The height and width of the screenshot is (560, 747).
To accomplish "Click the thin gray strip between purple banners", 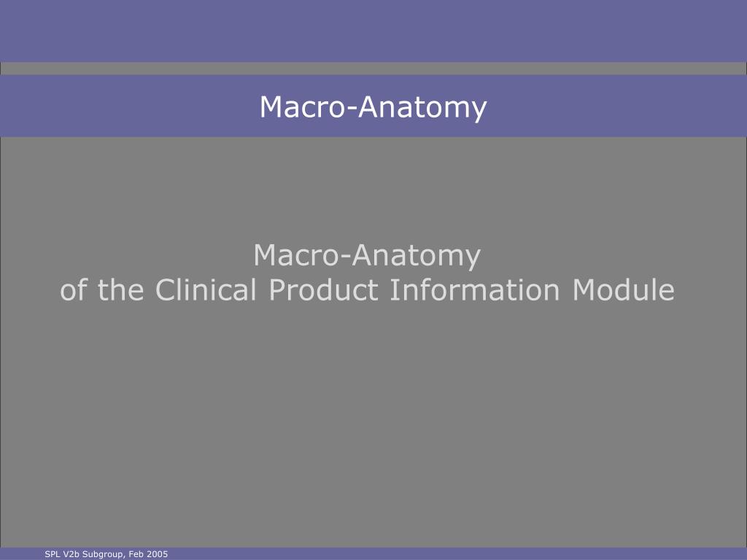I will pyautogui.click(x=373, y=69).
